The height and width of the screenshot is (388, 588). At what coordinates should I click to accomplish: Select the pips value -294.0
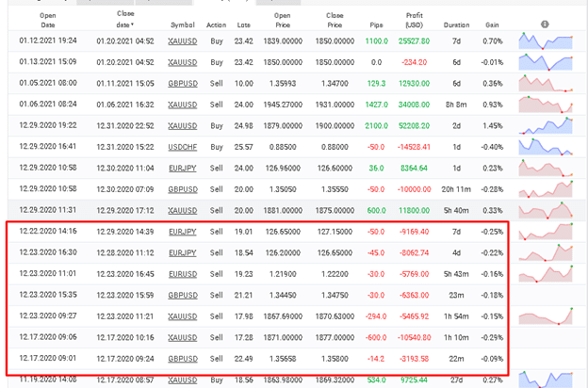(x=376, y=316)
